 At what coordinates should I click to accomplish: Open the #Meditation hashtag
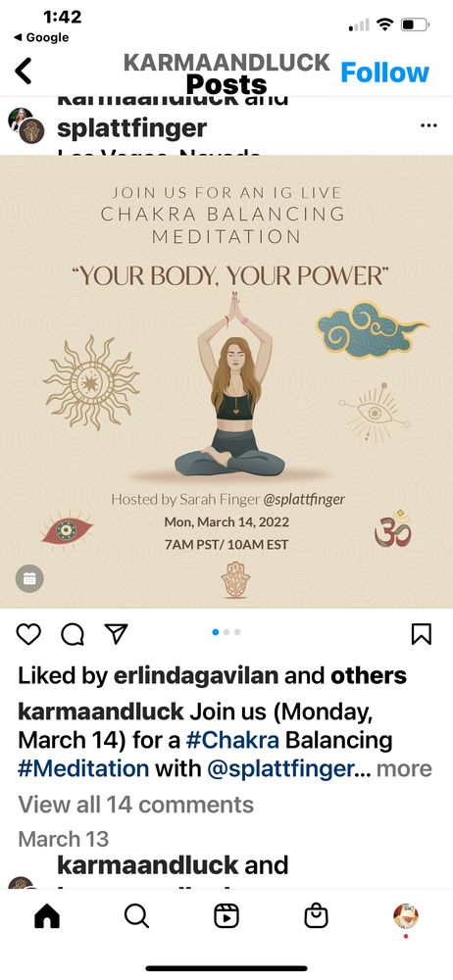[x=83, y=768]
